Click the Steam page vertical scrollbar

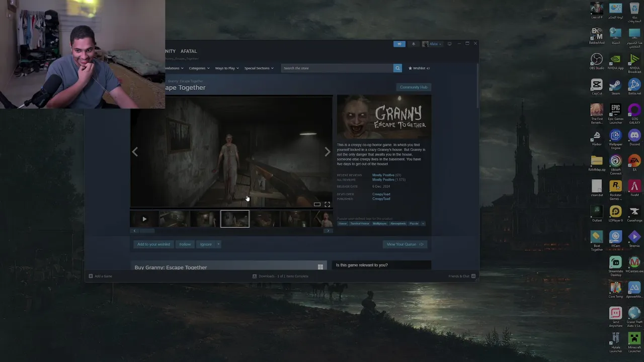tap(477, 85)
